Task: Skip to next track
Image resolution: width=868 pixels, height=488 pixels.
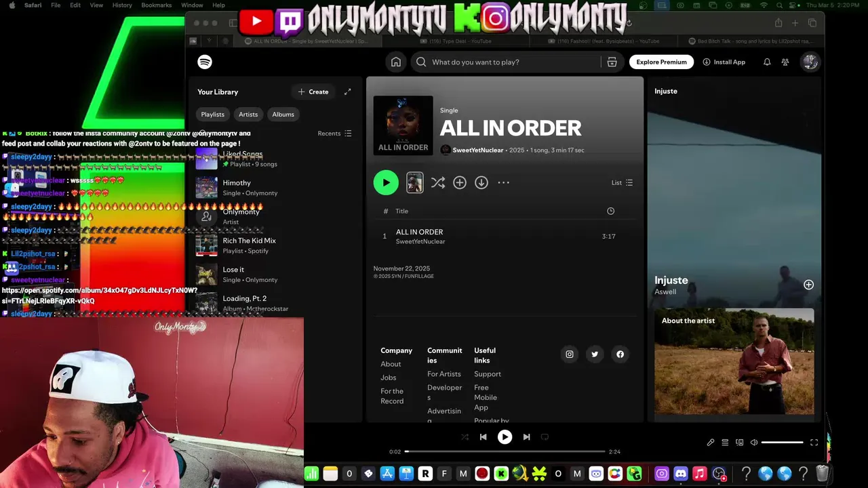Action: click(526, 437)
